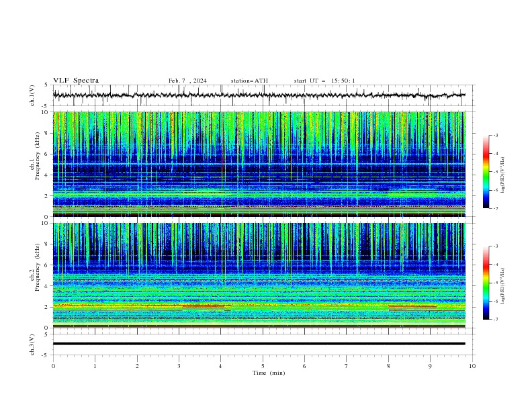This screenshot has height=411, width=532.
Task: Click ch.2 colorbar 'log(PSD)(V²/Hz)' label
Action: pos(503,285)
